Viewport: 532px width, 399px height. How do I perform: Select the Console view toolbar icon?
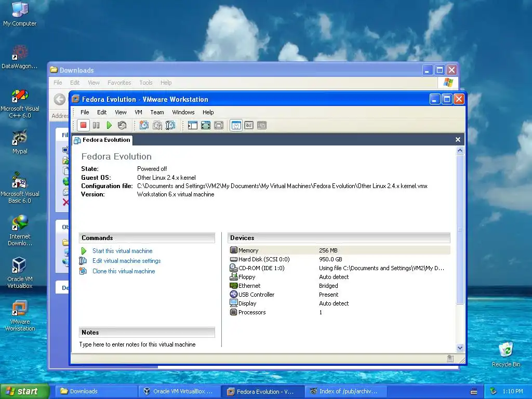click(262, 125)
